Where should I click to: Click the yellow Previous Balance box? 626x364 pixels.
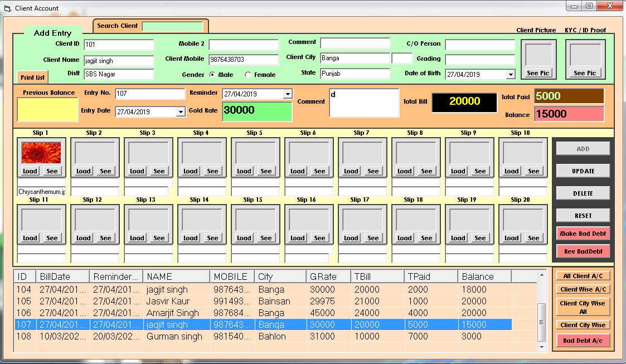click(47, 109)
